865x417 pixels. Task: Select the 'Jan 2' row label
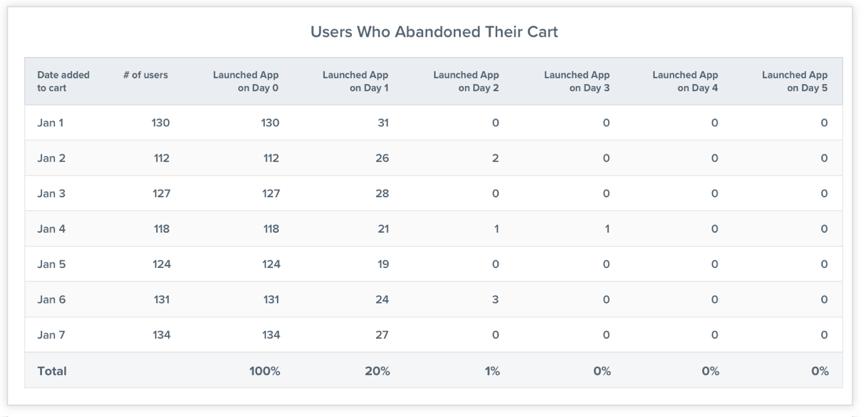click(51, 158)
